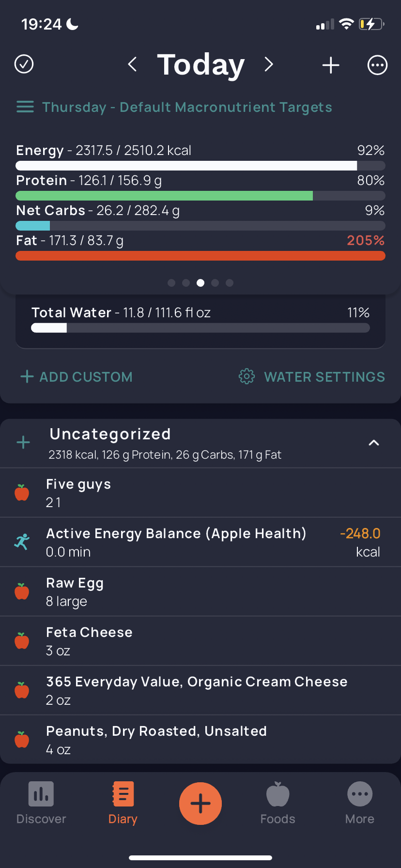Go to next day arrow
The width and height of the screenshot is (401, 868).
[269, 64]
